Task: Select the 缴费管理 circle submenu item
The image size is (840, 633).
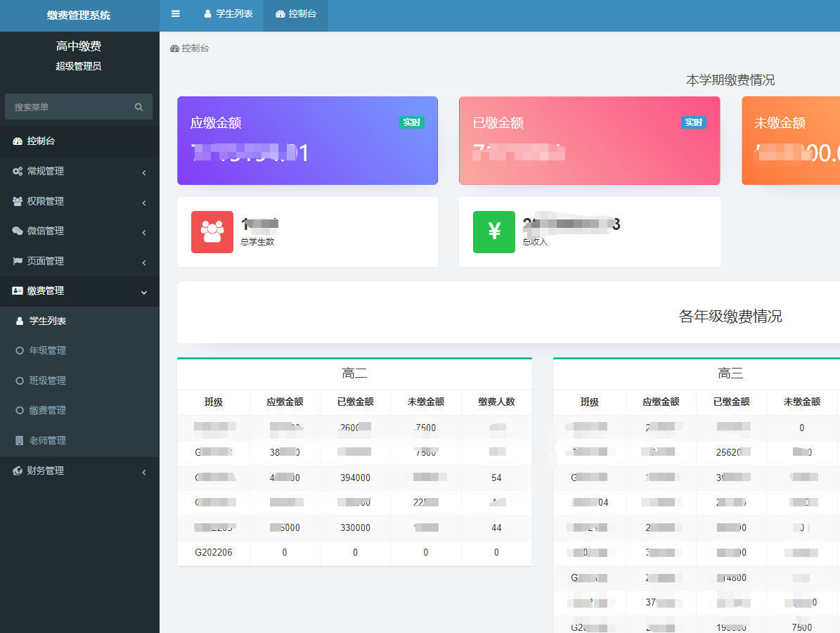Action: tap(47, 410)
